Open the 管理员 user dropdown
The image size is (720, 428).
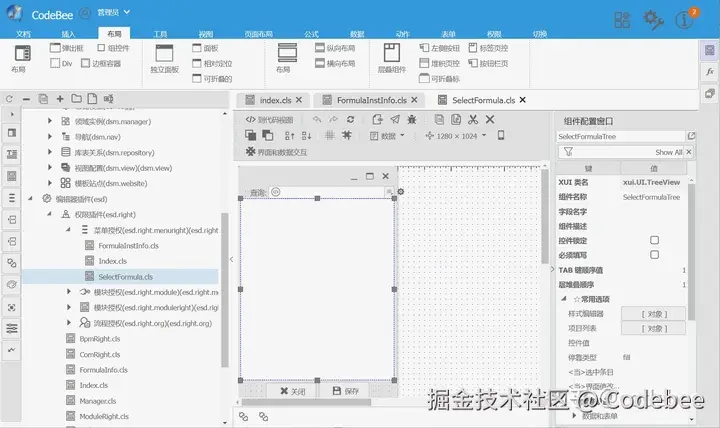113,12
